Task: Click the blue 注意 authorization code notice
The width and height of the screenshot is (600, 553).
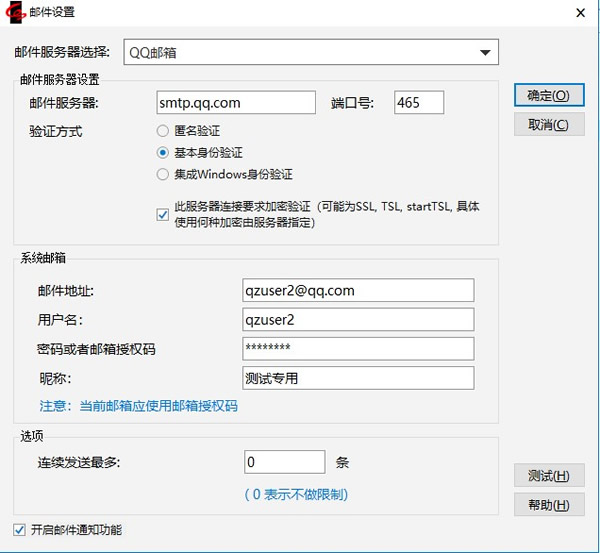Action: point(138,407)
